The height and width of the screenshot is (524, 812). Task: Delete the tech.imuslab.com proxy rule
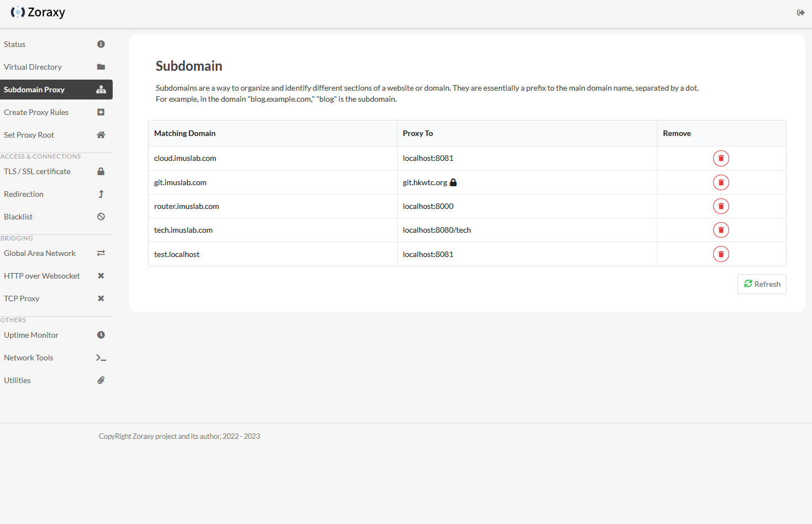click(721, 230)
